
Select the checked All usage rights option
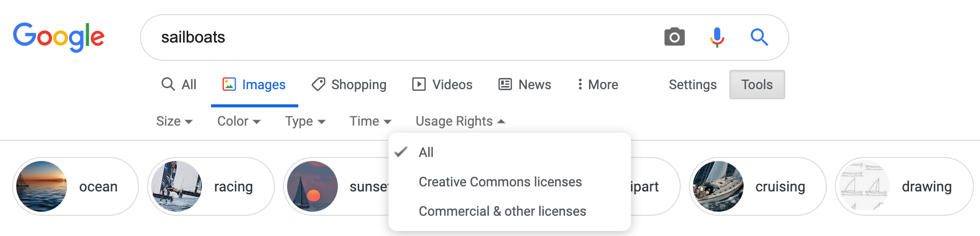click(426, 152)
